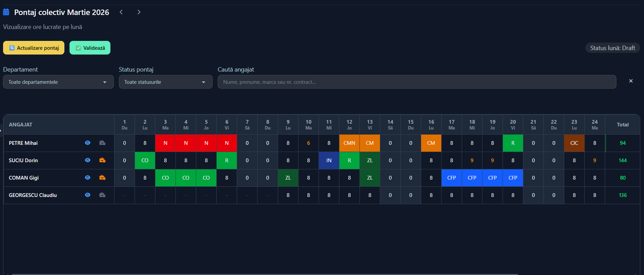Click the orange briefcase icon for COMAN Gigi
This screenshot has width=644, height=275.
point(102,178)
